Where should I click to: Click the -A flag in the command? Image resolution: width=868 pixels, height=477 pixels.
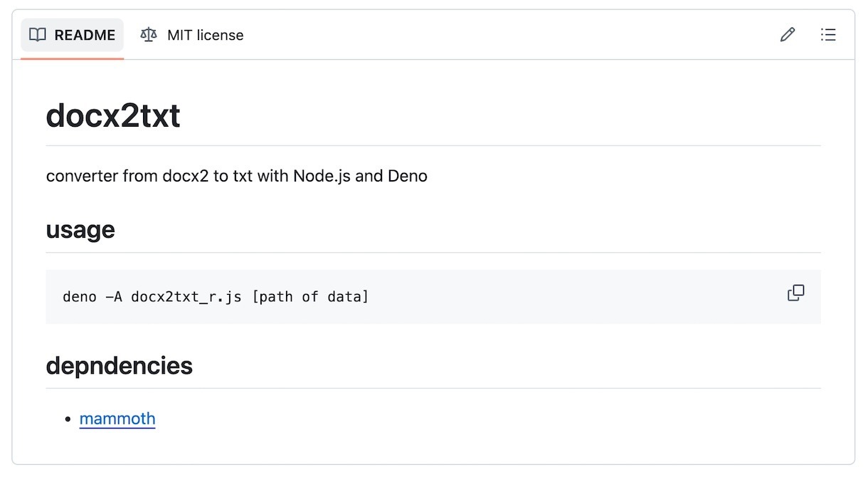pyautogui.click(x=113, y=297)
